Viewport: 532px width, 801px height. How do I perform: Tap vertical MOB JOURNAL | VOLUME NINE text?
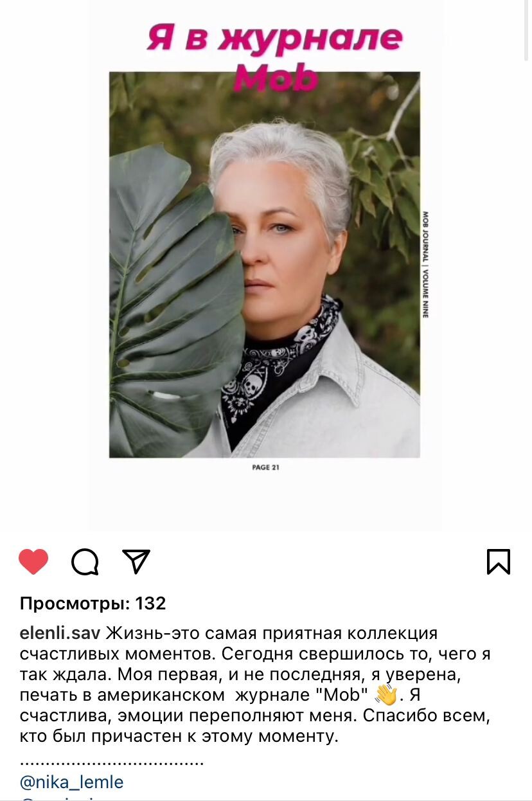point(425,264)
